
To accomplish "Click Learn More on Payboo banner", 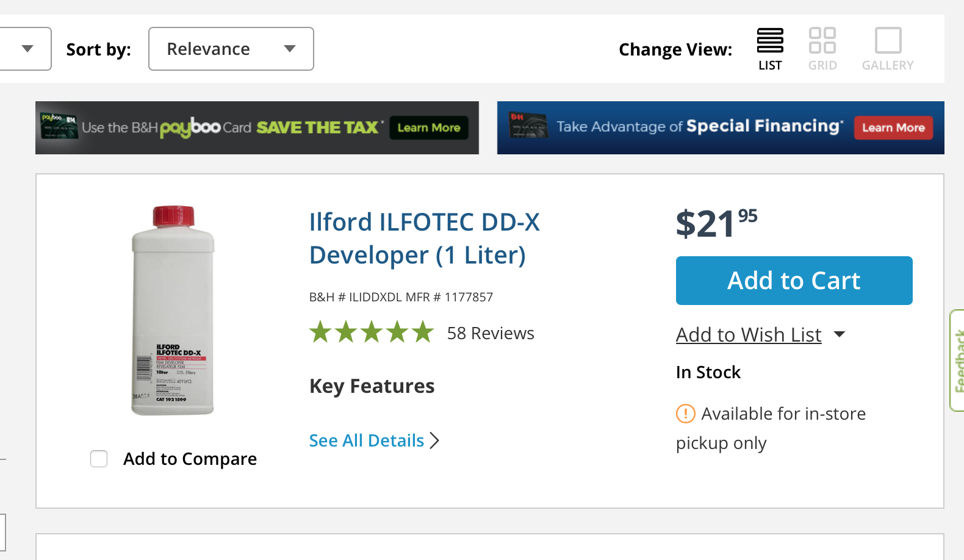I will point(429,127).
